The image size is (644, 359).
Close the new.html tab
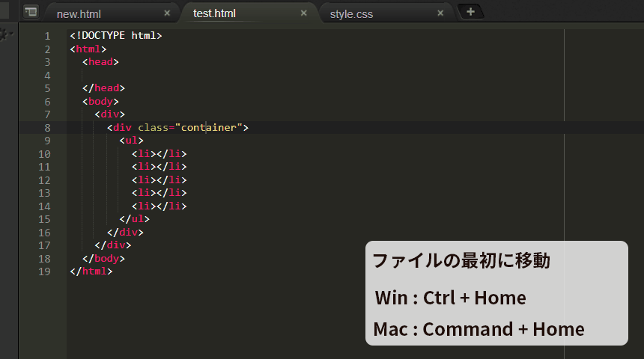167,13
